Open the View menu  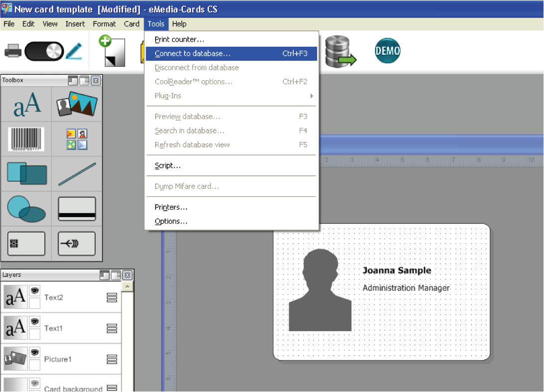click(x=50, y=24)
